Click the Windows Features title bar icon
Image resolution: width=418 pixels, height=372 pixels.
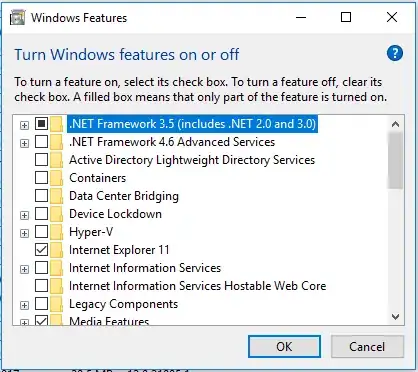coord(17,17)
